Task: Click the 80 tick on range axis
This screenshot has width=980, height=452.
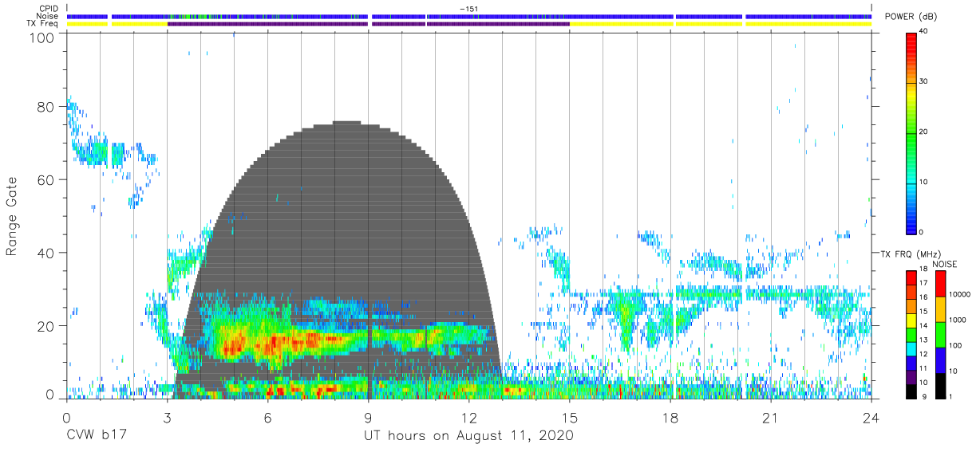Action: click(46, 107)
